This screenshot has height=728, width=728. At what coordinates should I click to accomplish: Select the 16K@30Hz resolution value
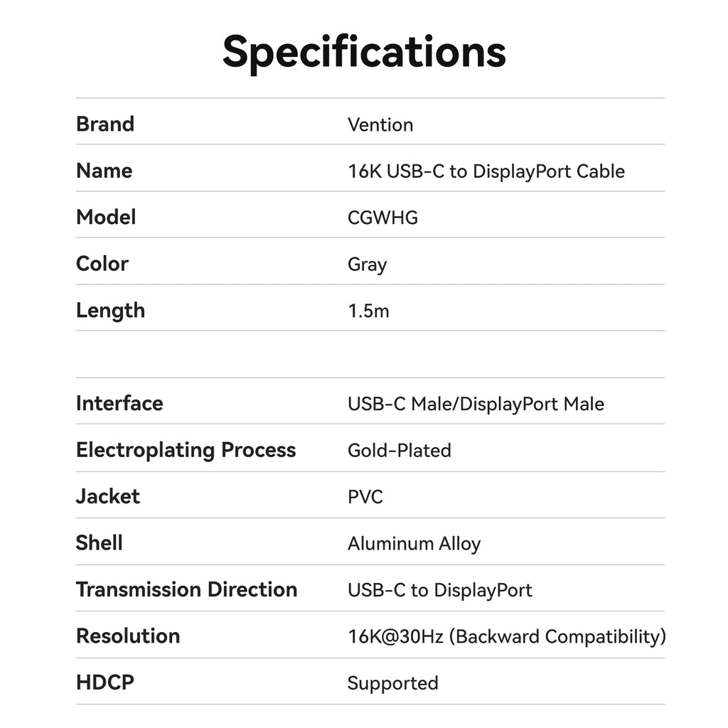pyautogui.click(x=506, y=636)
